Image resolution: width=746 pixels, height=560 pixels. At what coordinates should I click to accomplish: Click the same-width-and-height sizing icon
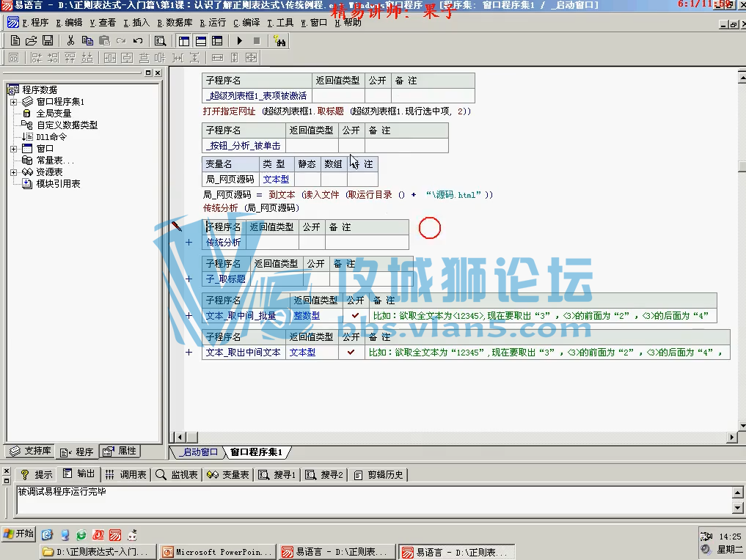(251, 58)
